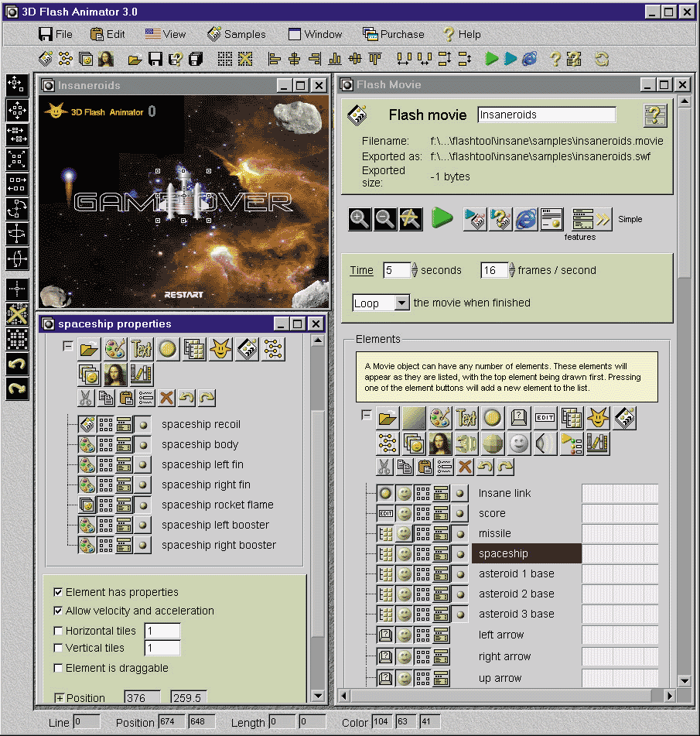
Task: Click the frames per second spinner arrows
Action: pos(512,270)
